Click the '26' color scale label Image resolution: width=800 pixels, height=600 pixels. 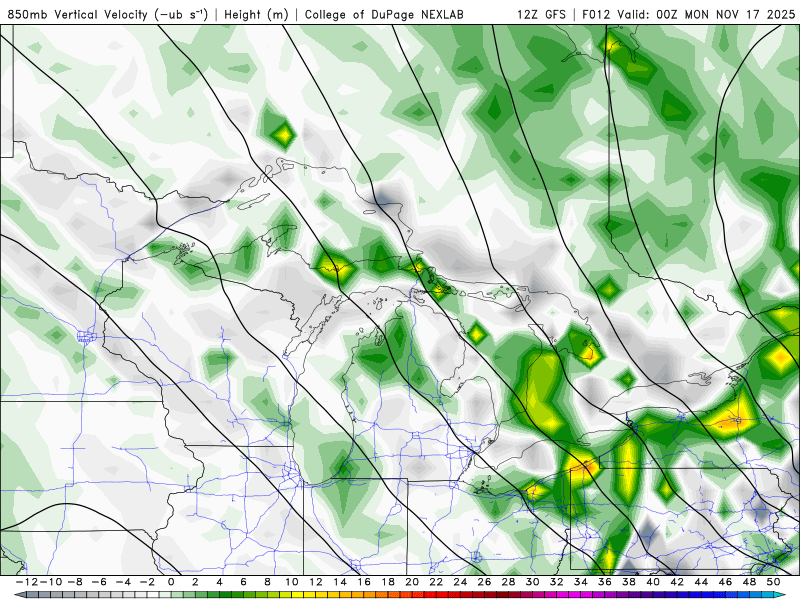(x=484, y=582)
